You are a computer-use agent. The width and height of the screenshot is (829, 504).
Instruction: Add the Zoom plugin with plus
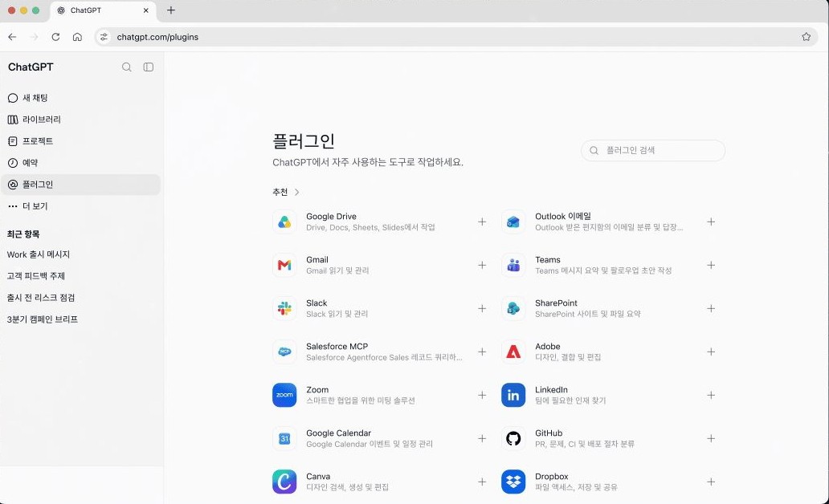pyautogui.click(x=482, y=395)
